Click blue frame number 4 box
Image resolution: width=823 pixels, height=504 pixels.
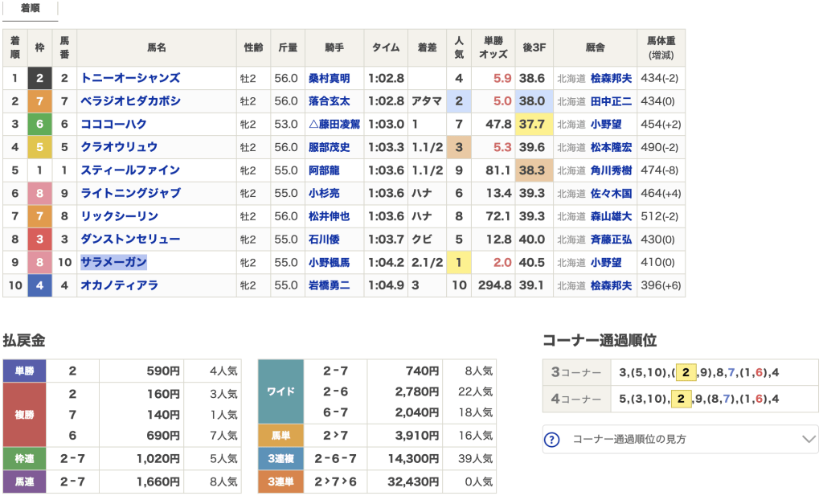pos(40,285)
